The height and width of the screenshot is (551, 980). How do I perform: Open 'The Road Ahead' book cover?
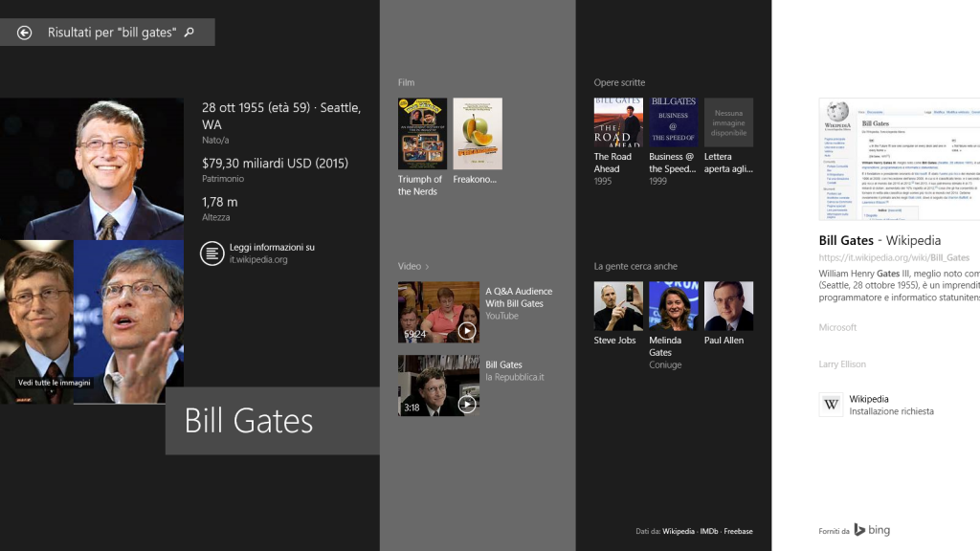(618, 122)
